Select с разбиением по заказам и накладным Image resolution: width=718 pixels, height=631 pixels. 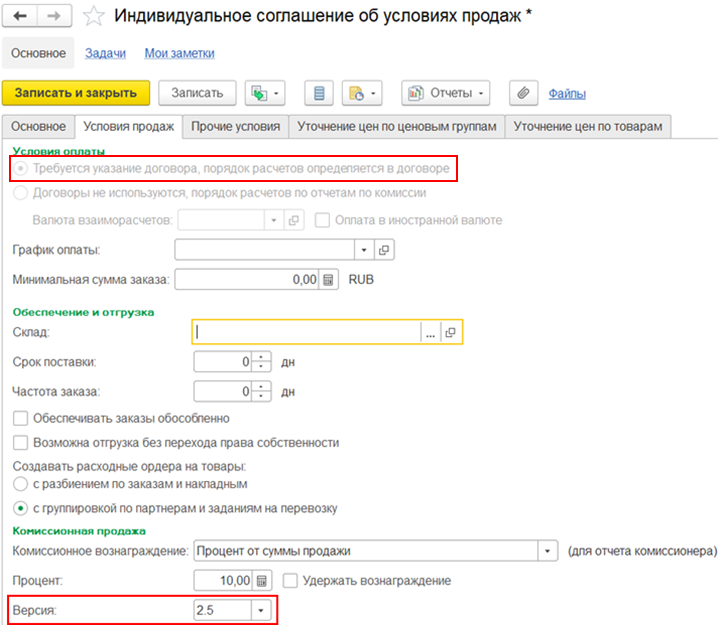tap(20, 484)
